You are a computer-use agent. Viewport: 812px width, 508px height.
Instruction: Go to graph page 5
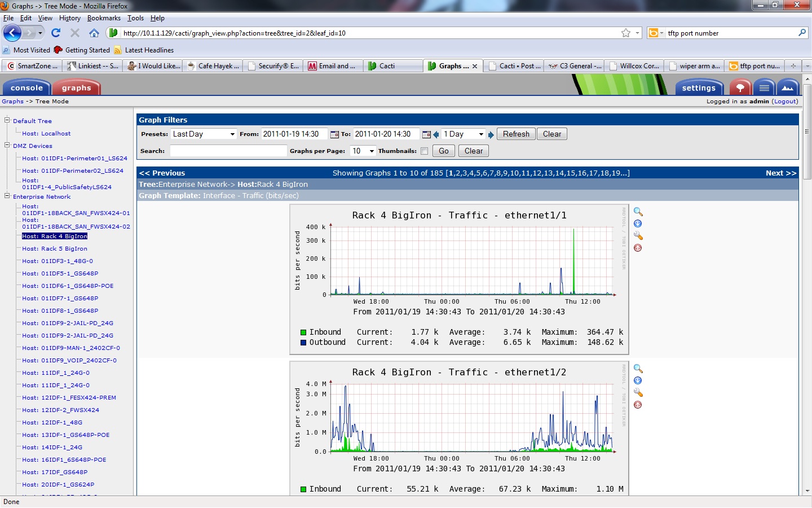tap(477, 173)
